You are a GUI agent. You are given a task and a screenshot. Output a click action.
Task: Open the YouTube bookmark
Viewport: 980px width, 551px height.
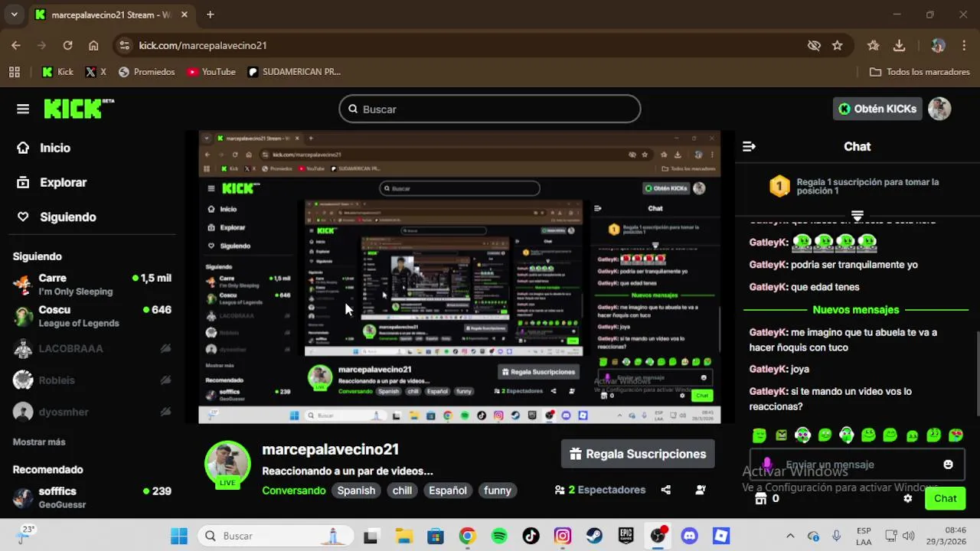point(211,72)
